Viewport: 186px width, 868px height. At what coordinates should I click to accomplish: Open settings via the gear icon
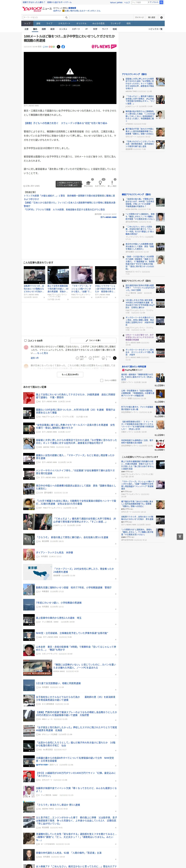[x=161, y=18]
